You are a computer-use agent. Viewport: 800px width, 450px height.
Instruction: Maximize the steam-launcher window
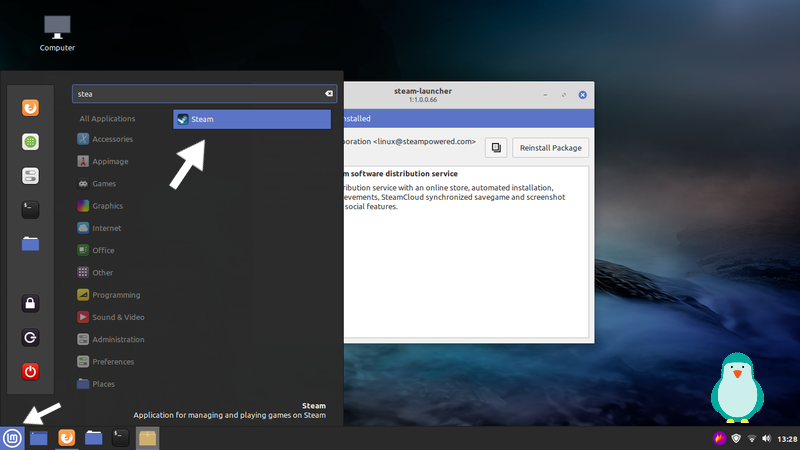(564, 95)
